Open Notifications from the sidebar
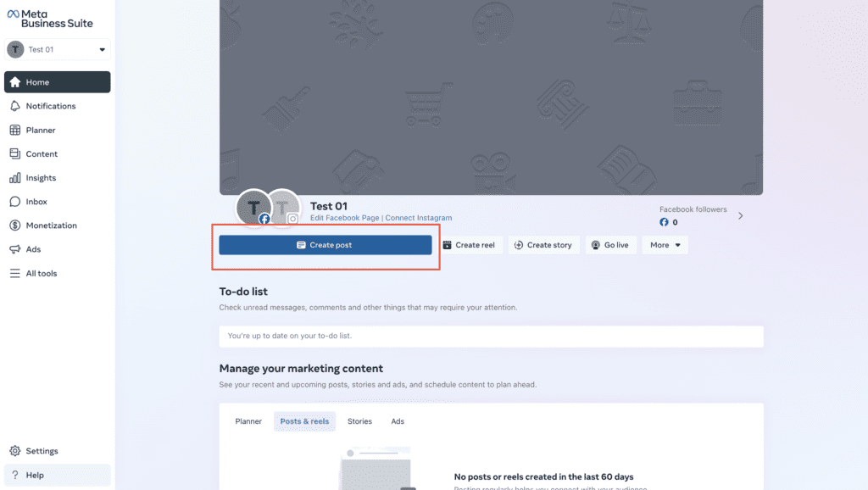Image resolution: width=868 pixels, height=490 pixels. [58, 106]
